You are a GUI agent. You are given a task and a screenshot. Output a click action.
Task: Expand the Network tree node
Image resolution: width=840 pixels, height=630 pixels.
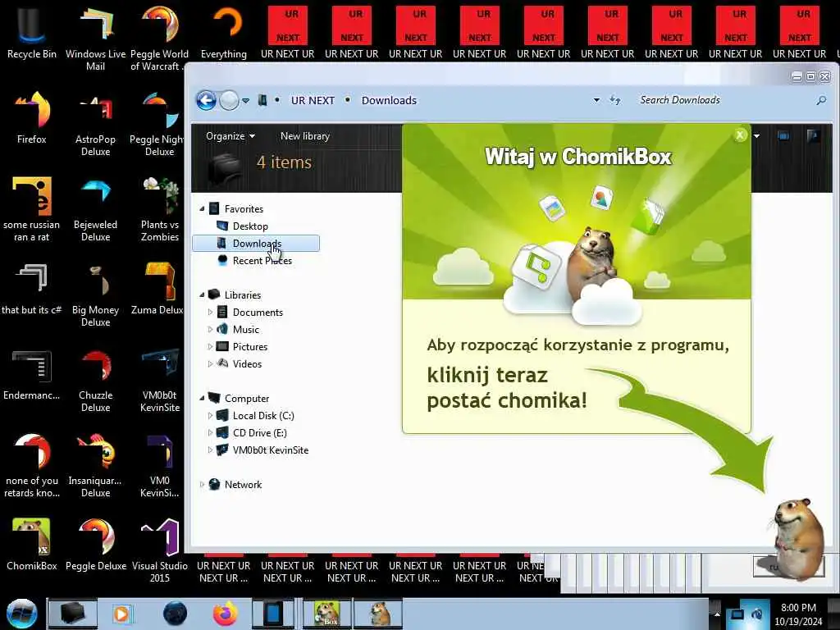[x=202, y=484]
